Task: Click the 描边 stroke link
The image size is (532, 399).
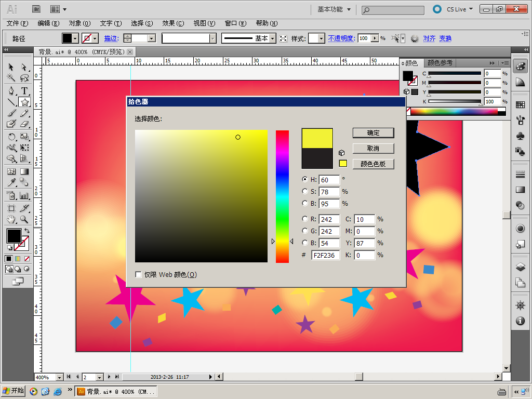Action: click(x=111, y=38)
